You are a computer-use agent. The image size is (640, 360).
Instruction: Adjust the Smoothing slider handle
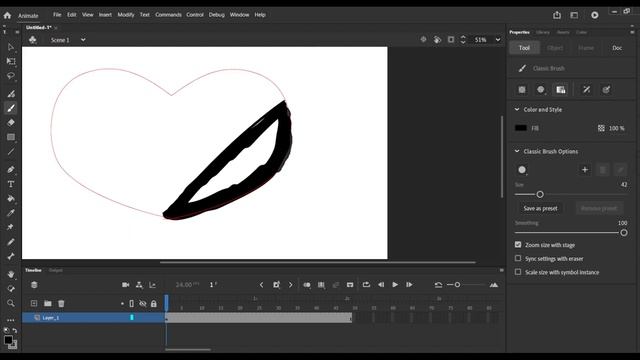pos(624,233)
